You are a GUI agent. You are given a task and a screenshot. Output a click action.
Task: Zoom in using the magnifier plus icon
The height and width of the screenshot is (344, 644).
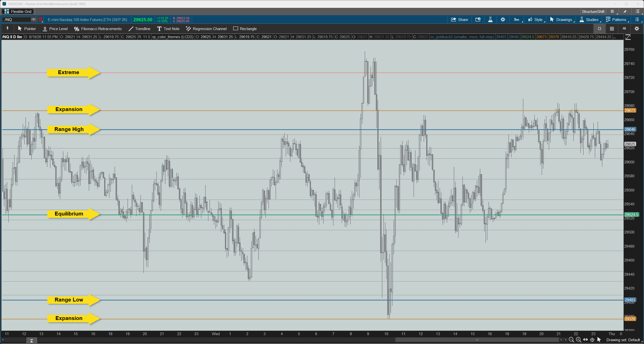point(578,340)
